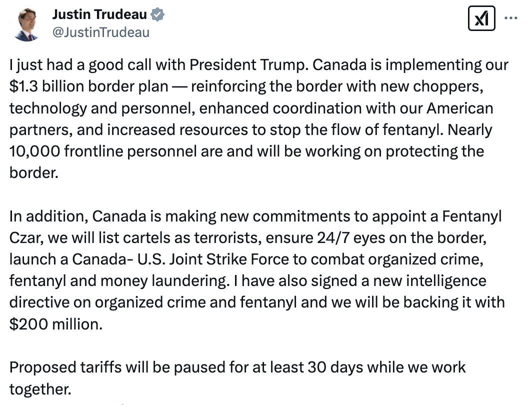Click the word 'together.' ending the post
This screenshot has height=405, width=532.
point(40,389)
